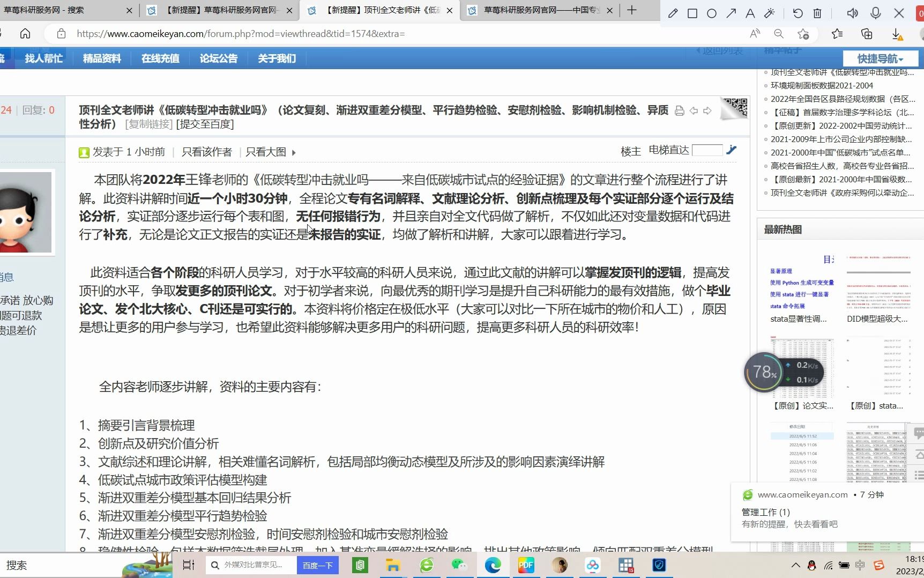Open the 找人帮忙 menu
This screenshot has width=924, height=578.
coord(44,58)
